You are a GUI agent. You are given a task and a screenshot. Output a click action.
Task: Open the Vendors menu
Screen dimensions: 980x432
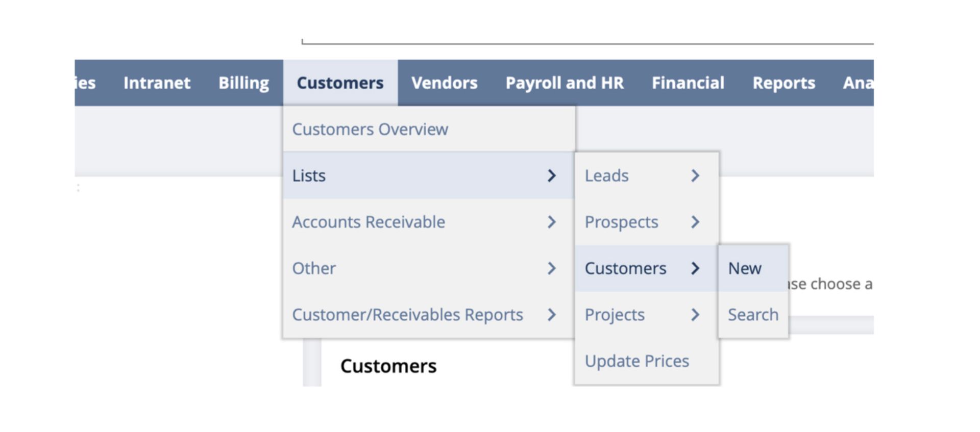(x=445, y=83)
